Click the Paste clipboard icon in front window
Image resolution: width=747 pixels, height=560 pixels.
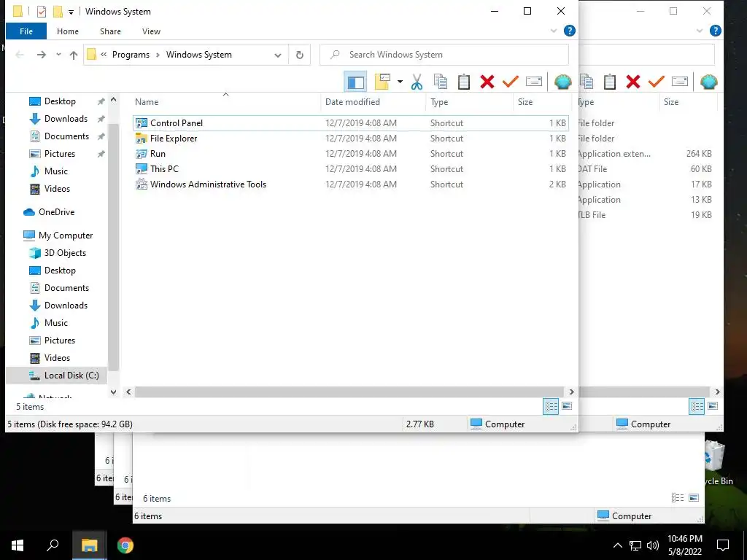pos(464,82)
